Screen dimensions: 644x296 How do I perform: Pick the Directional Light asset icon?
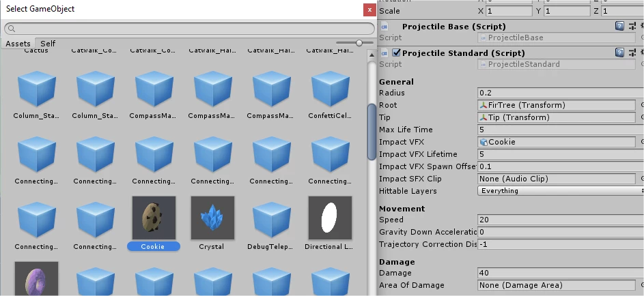pos(330,218)
